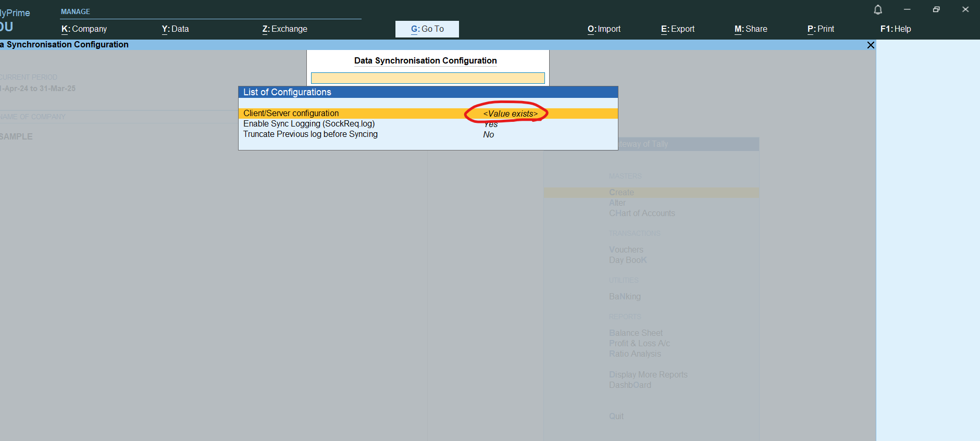Viewport: 980px width, 441px height.
Task: Open the P: Print menu
Action: coord(821,29)
